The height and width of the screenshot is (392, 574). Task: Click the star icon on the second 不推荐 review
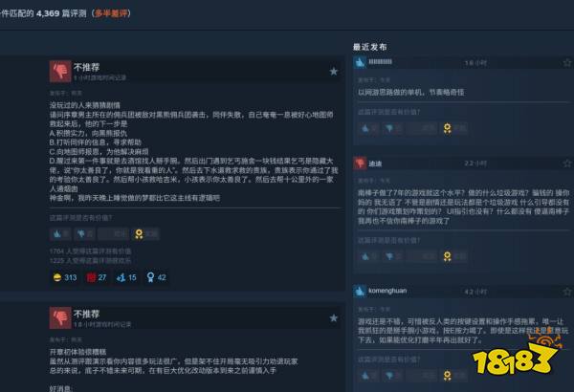[x=334, y=318]
